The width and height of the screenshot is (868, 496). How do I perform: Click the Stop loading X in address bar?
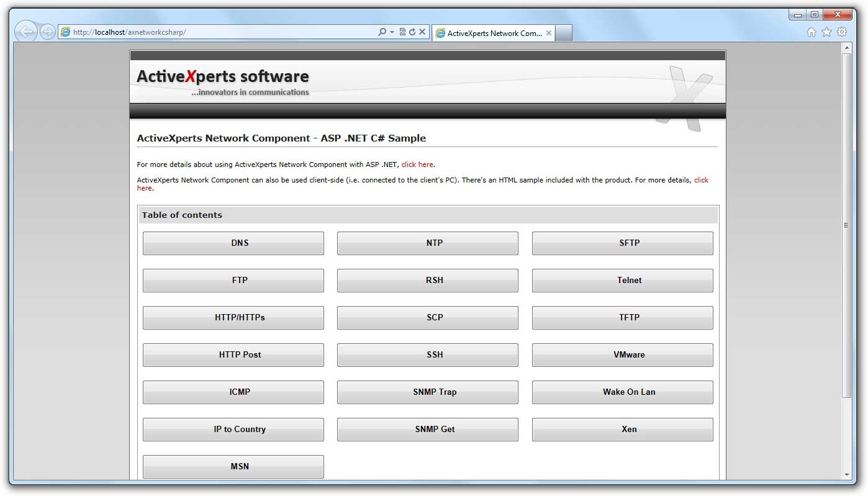pos(422,32)
